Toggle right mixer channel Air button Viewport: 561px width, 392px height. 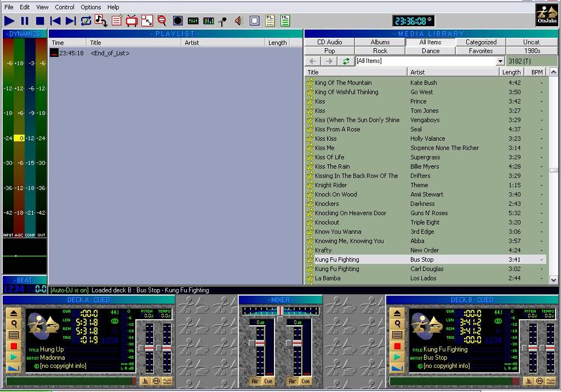pyautogui.click(x=292, y=381)
